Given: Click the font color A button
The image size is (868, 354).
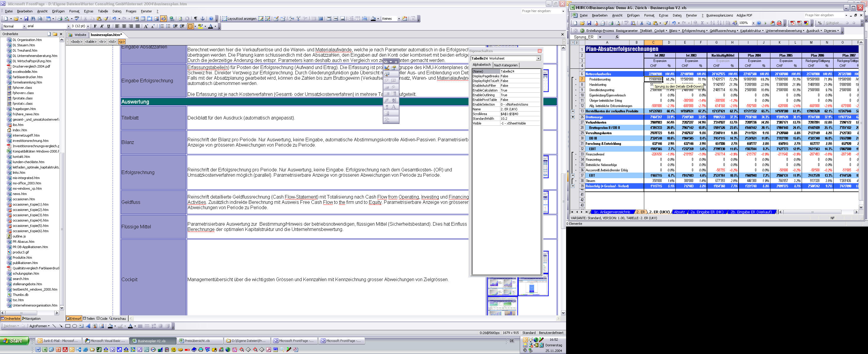Looking at the screenshot, I should (x=211, y=26).
